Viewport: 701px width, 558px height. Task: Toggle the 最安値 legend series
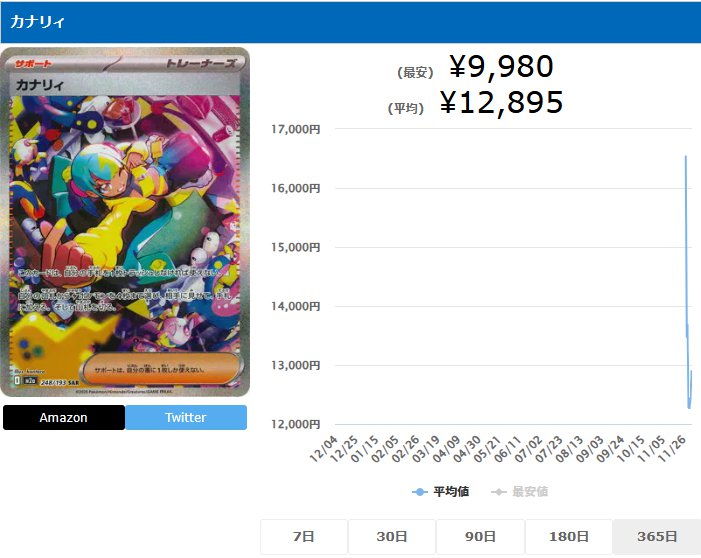tap(519, 492)
